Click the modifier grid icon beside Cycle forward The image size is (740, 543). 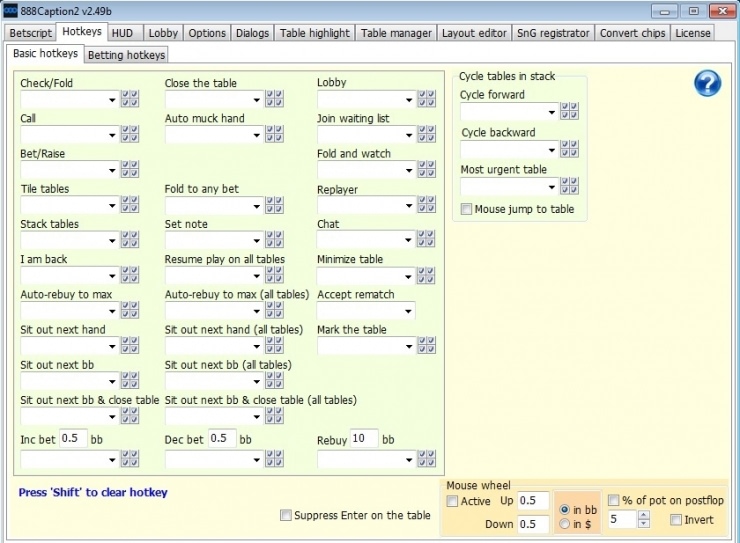pyautogui.click(x=569, y=111)
